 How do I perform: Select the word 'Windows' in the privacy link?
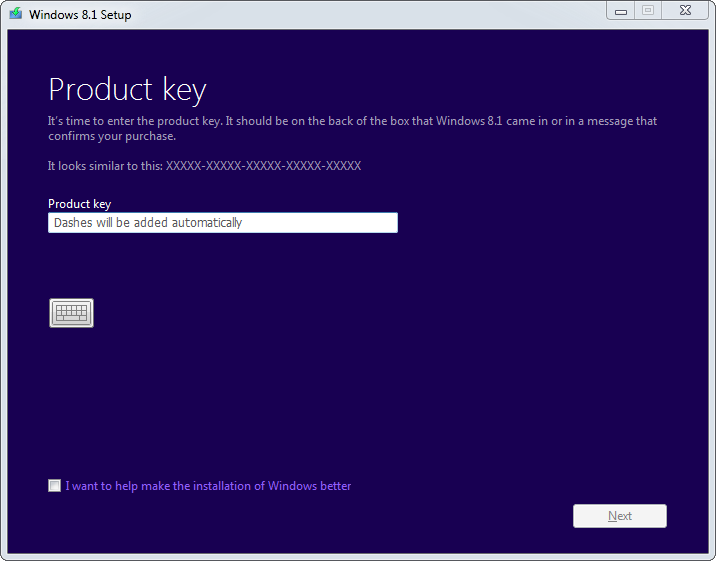click(x=292, y=486)
